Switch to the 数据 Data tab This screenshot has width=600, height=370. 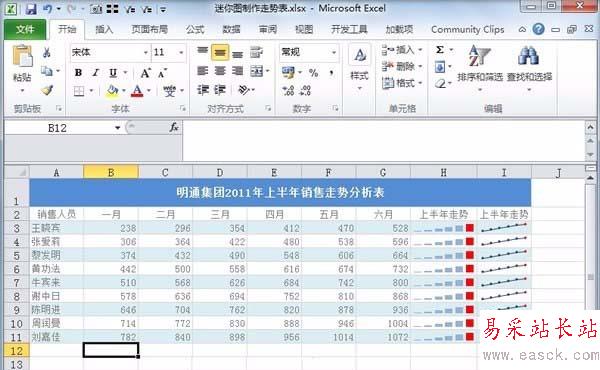[231, 29]
